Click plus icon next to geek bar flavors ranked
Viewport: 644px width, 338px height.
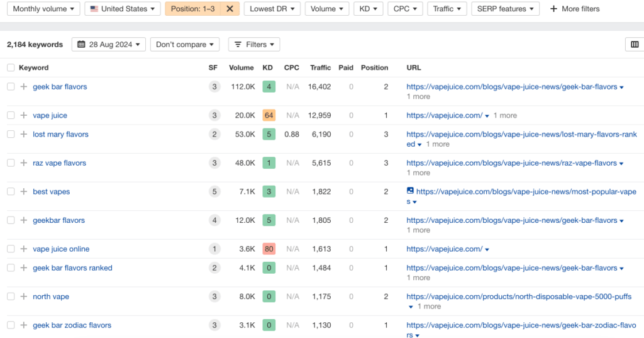coord(24,268)
